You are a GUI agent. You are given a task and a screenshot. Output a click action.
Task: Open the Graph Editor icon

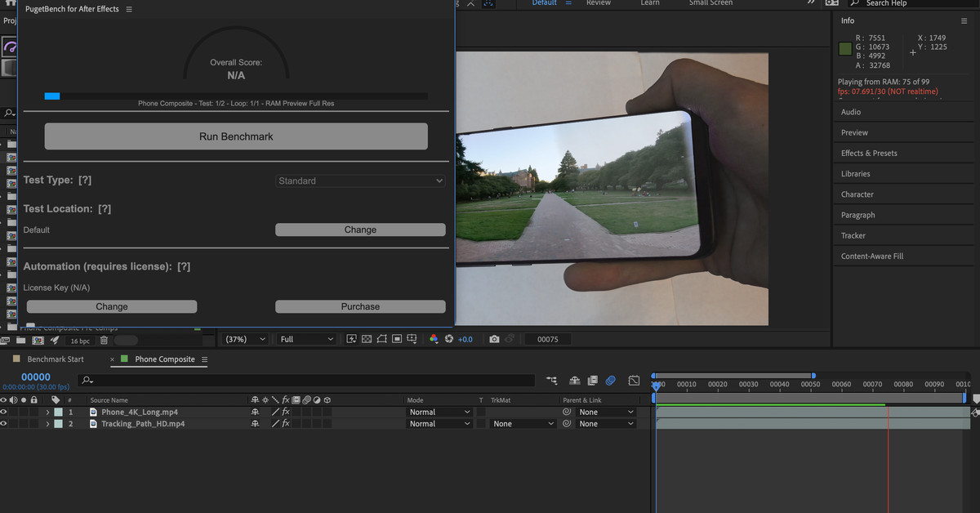[x=634, y=381]
